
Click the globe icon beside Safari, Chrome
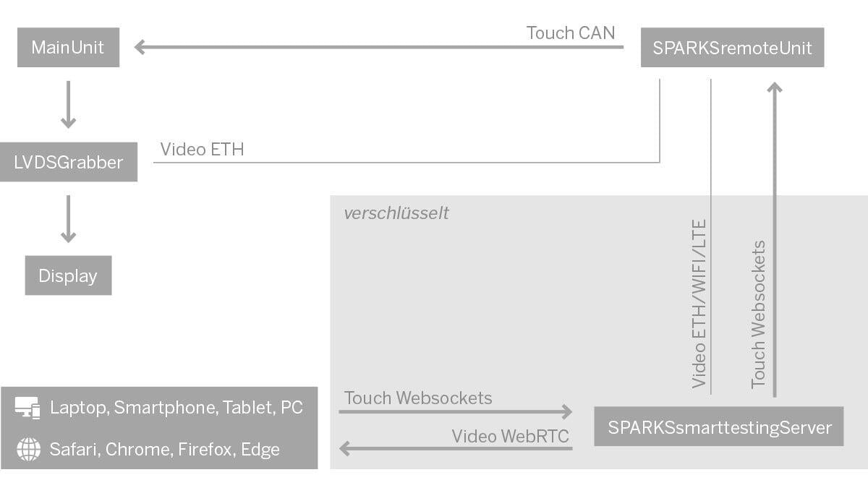pos(28,449)
